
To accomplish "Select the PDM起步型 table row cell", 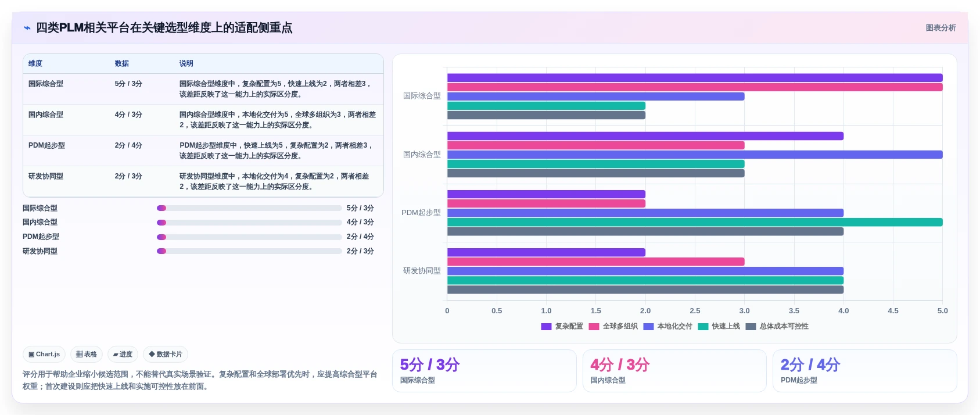I will [x=46, y=145].
